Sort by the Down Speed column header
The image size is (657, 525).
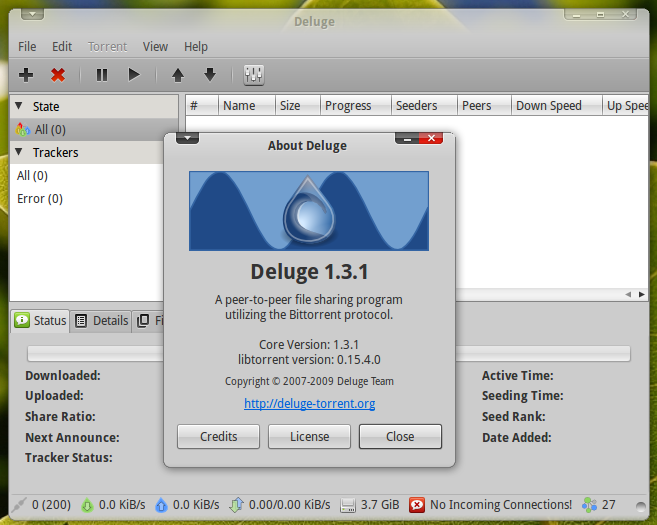pos(556,105)
